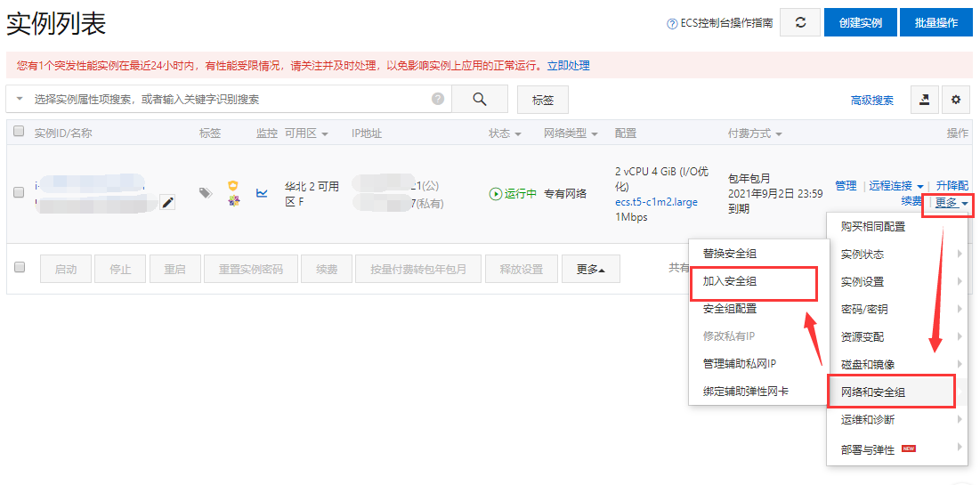
Task: Toggle the select-all checkbox in table header
Action: pyautogui.click(x=19, y=132)
